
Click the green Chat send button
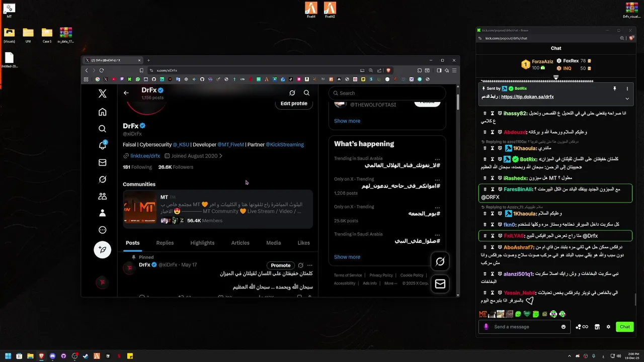click(x=625, y=327)
